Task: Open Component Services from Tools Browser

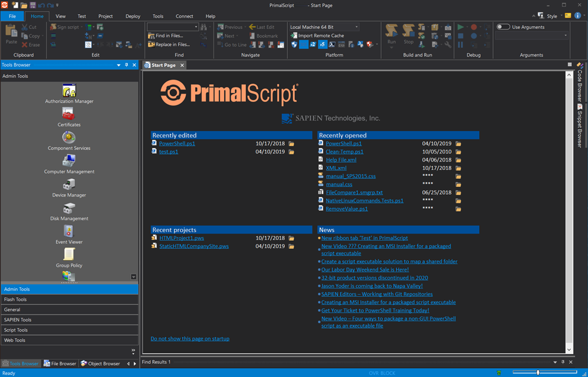Action: click(x=69, y=140)
